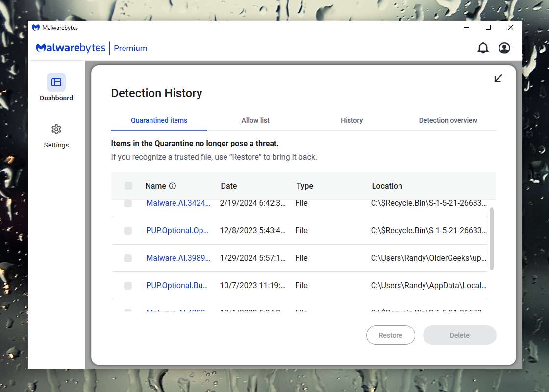Click location C:\Users\Randy\OlderGeeks\up…

428,258
